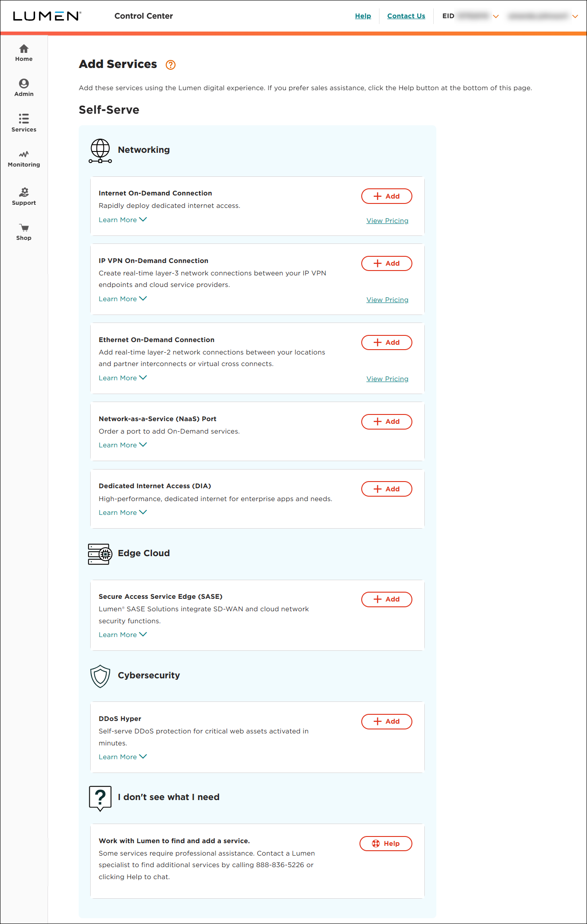Add Dedicated Internet Access (DIA)
Image resolution: width=587 pixels, height=924 pixels.
pyautogui.click(x=387, y=489)
